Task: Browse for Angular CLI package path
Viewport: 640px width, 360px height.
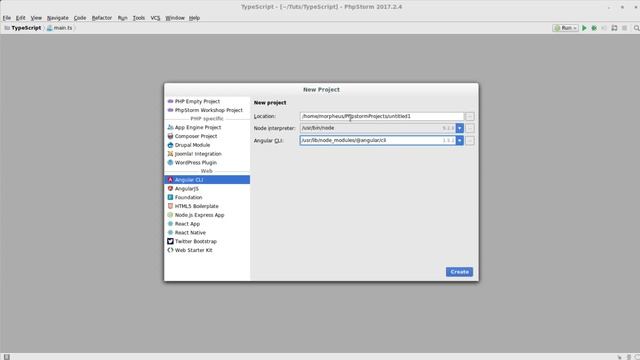Action: pos(470,140)
